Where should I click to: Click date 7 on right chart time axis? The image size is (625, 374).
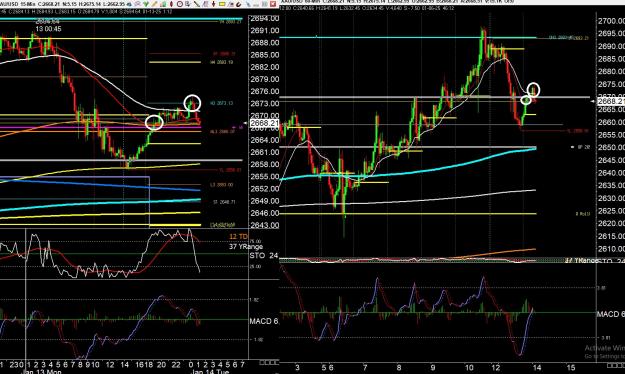click(x=365, y=367)
